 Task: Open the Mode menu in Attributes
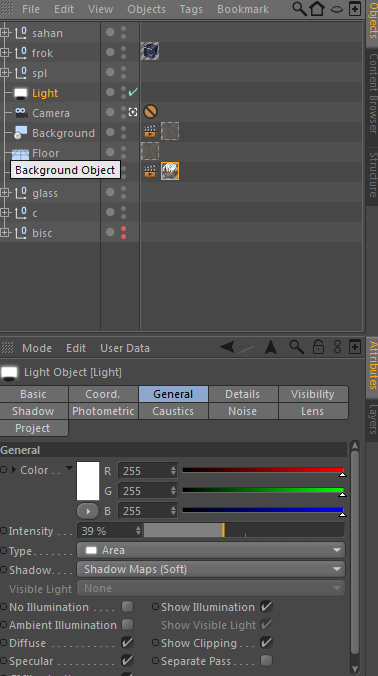37,348
